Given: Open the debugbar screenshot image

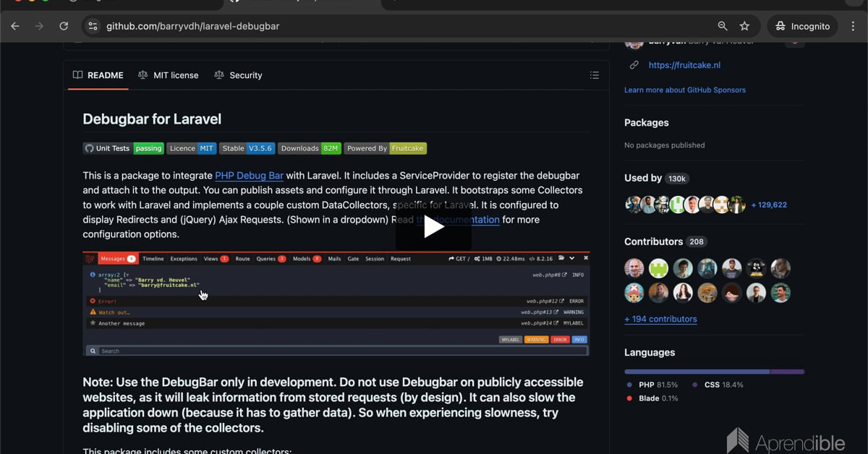Looking at the screenshot, I should [336, 304].
